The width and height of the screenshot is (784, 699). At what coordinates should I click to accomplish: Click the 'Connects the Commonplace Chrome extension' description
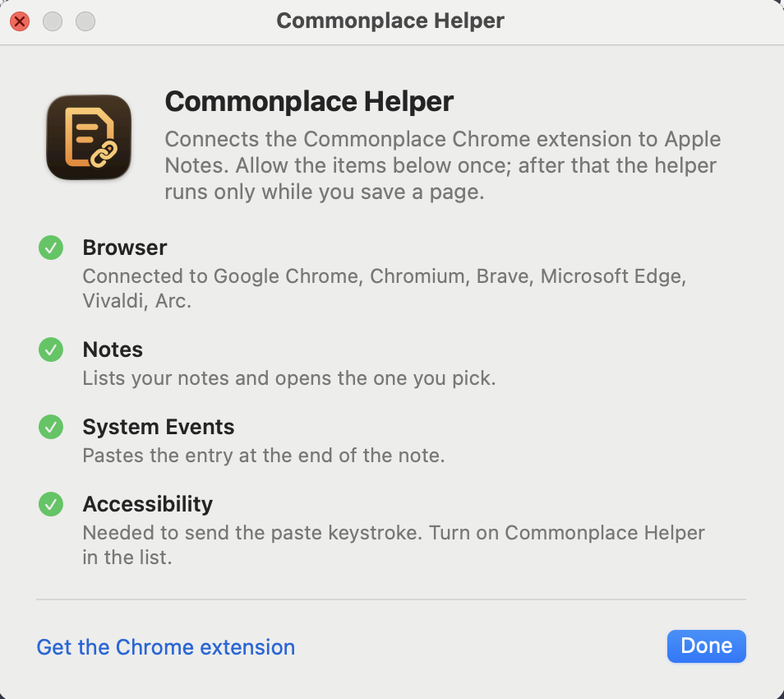[443, 165]
